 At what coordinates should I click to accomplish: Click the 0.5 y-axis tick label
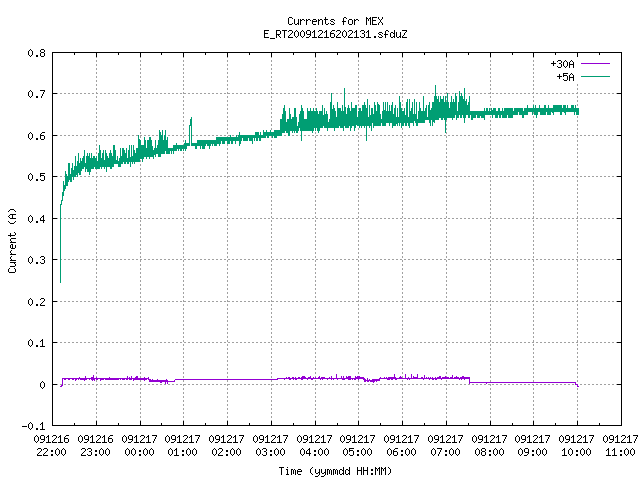click(x=36, y=177)
